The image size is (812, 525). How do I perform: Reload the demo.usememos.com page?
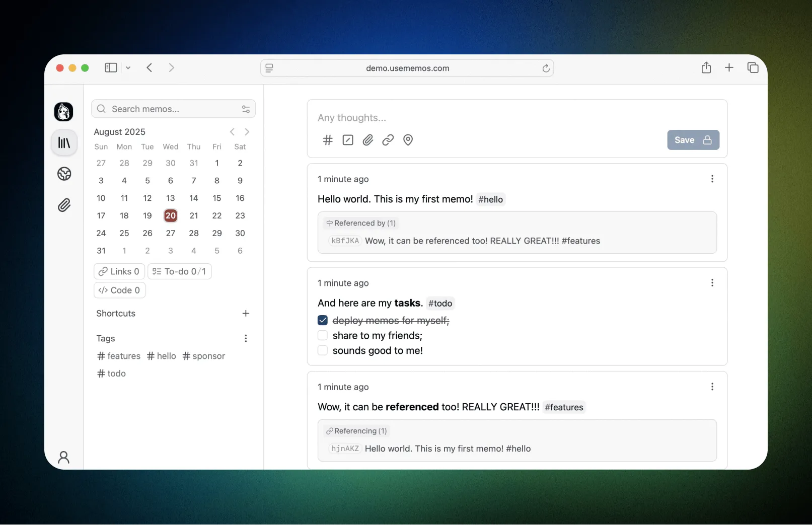tap(545, 68)
